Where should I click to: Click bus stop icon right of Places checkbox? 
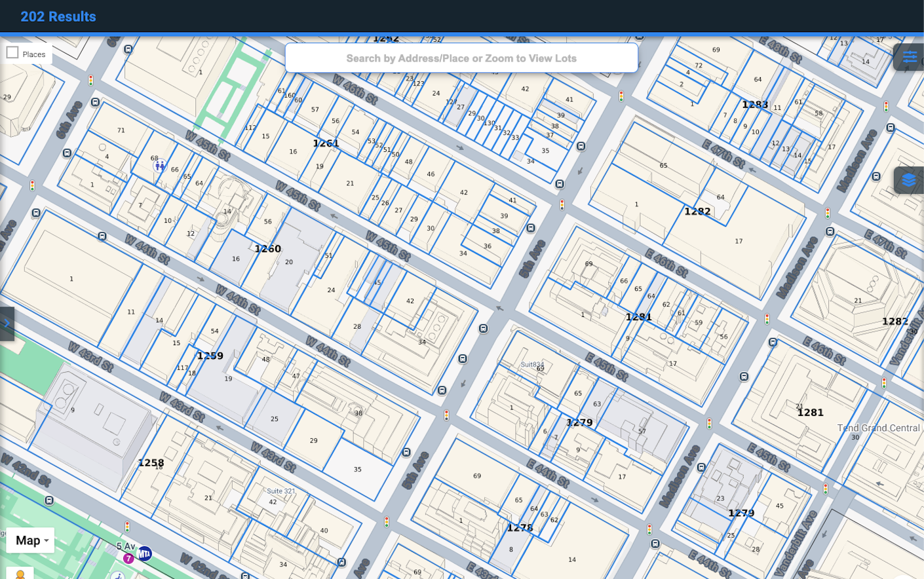[x=128, y=49]
